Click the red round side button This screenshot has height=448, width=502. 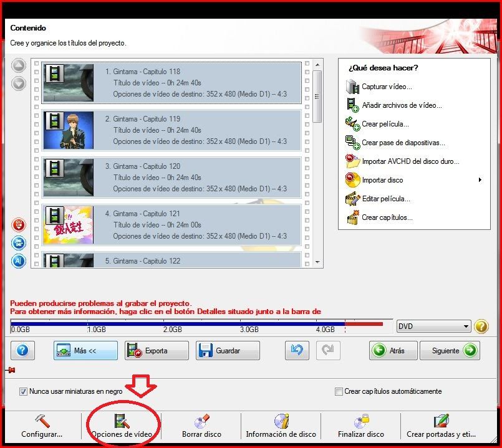pyautogui.click(x=19, y=225)
